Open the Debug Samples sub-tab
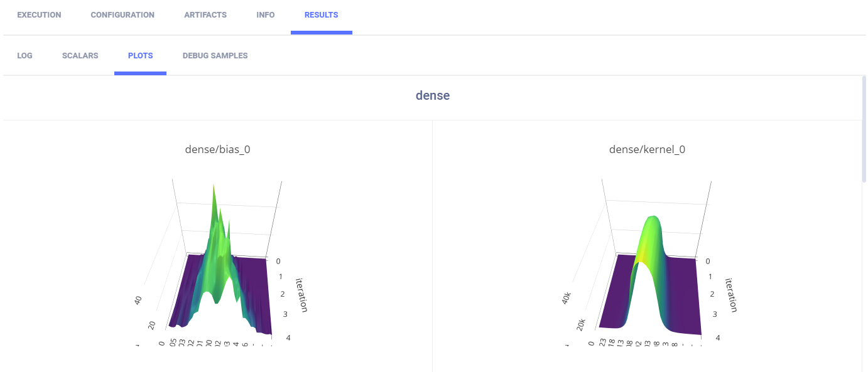868x372 pixels. pos(215,56)
